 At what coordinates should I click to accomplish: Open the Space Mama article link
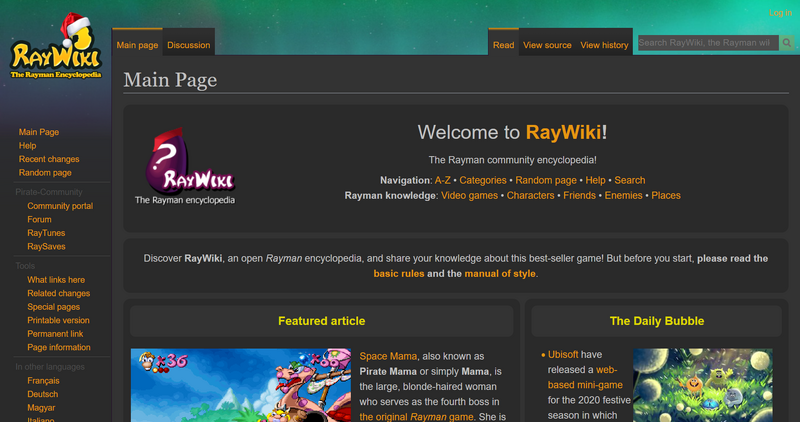pos(388,356)
